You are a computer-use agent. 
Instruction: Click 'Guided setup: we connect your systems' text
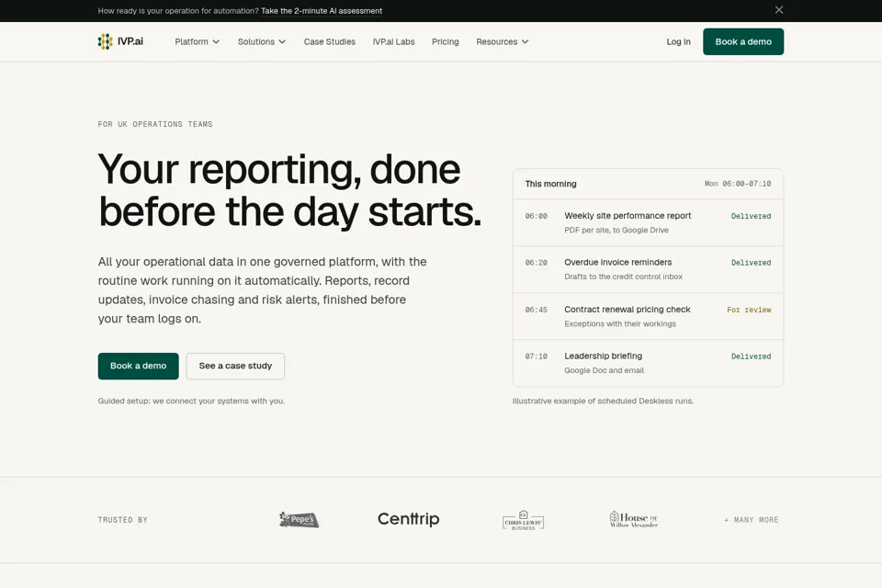(x=191, y=401)
